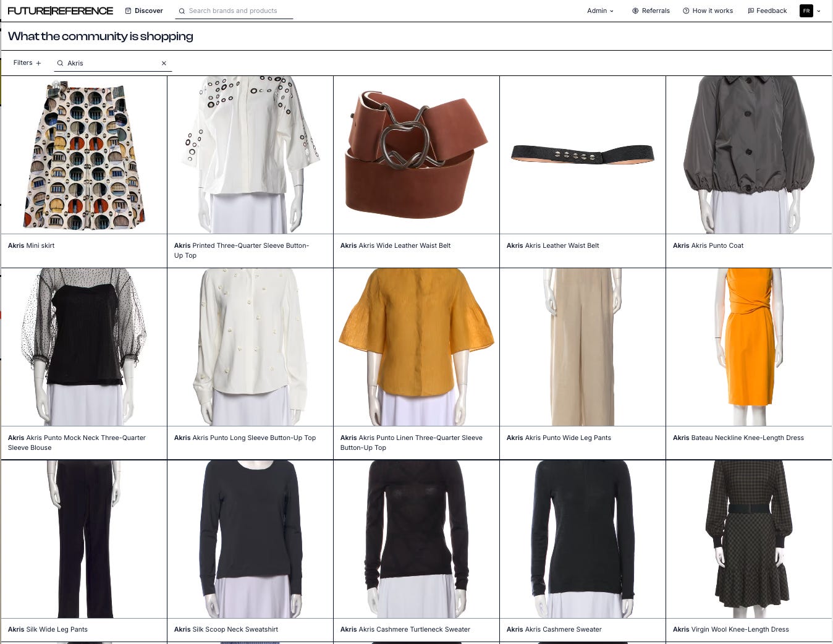Open the Wide Leather Waist Belt image
The image size is (833, 644).
pyautogui.click(x=417, y=155)
